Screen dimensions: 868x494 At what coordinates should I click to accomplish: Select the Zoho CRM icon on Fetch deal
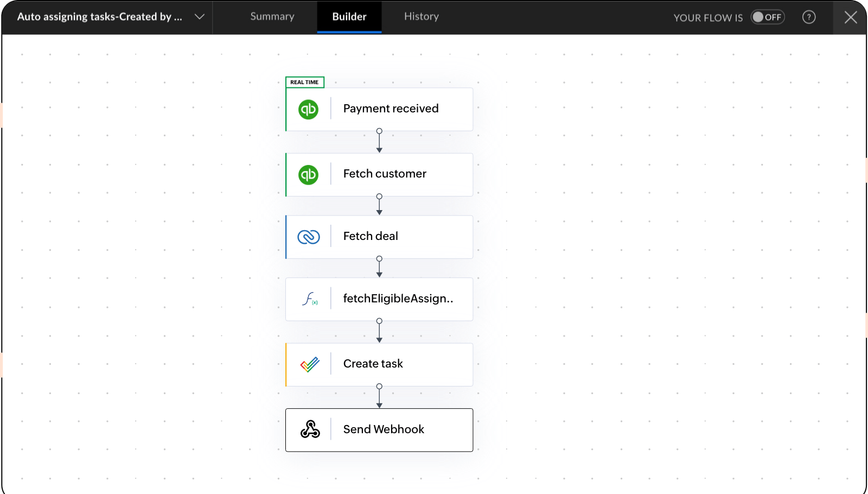[309, 237]
